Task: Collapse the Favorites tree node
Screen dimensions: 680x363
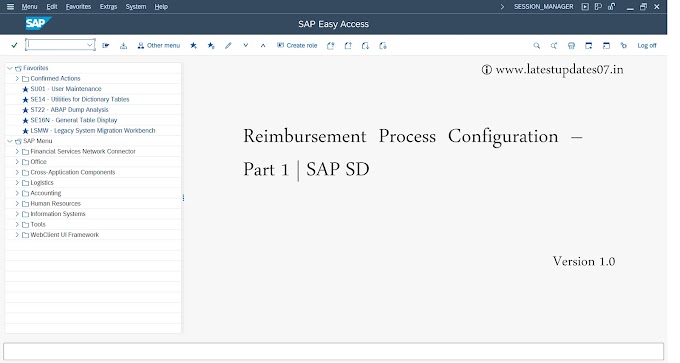Action: [x=10, y=68]
